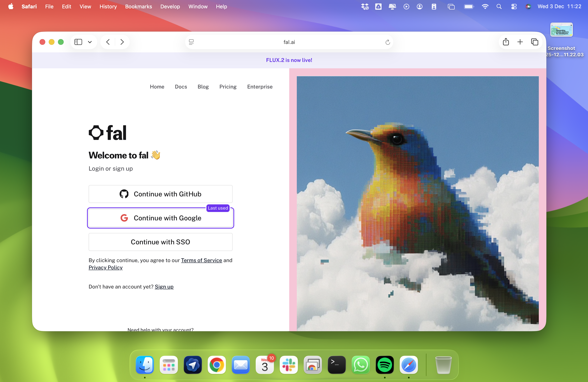This screenshot has width=588, height=382.
Task: Open the Bookmarks menu
Action: [138, 6]
